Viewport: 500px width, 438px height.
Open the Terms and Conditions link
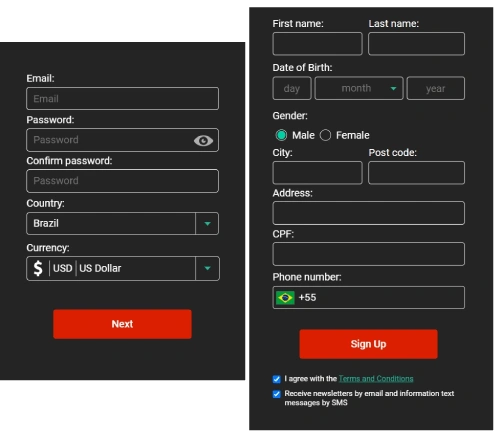[376, 379]
